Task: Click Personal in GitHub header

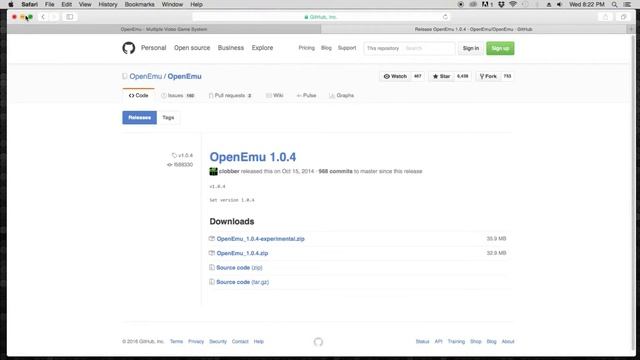Action: [x=153, y=48]
